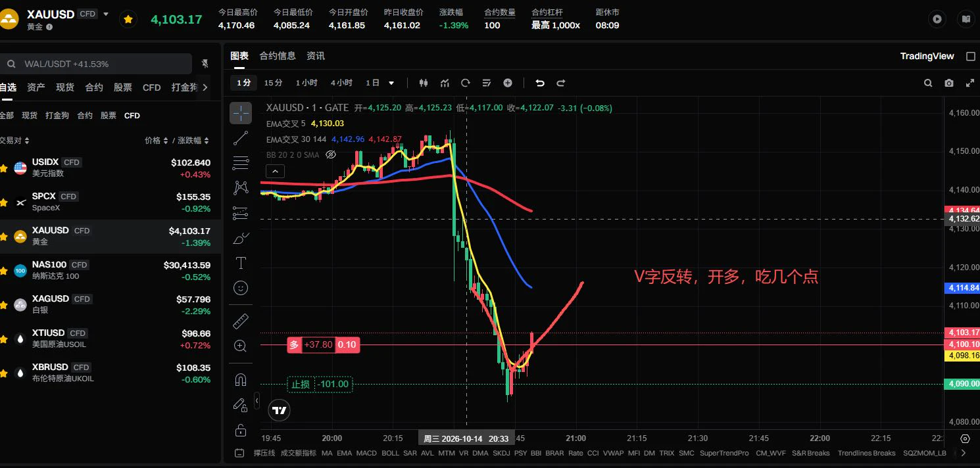Unfavorite USIDX in the watchlist
980x468 pixels.
pos(4,168)
